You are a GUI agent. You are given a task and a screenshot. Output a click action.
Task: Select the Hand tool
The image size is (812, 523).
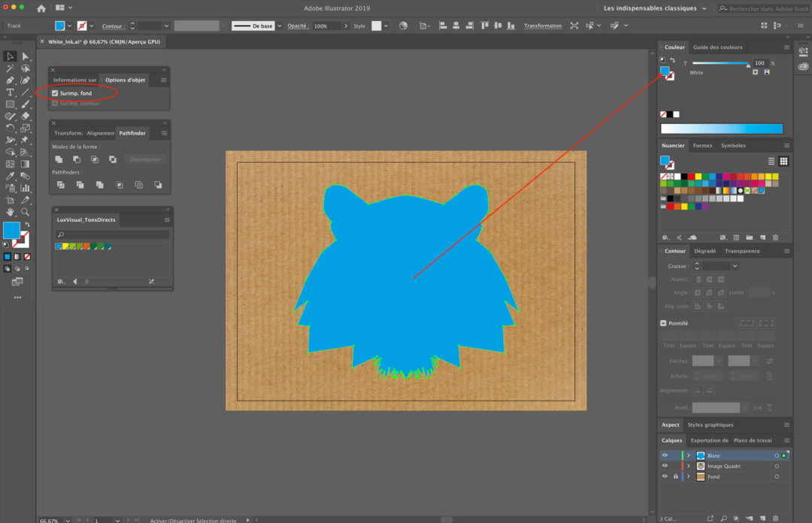(x=10, y=213)
